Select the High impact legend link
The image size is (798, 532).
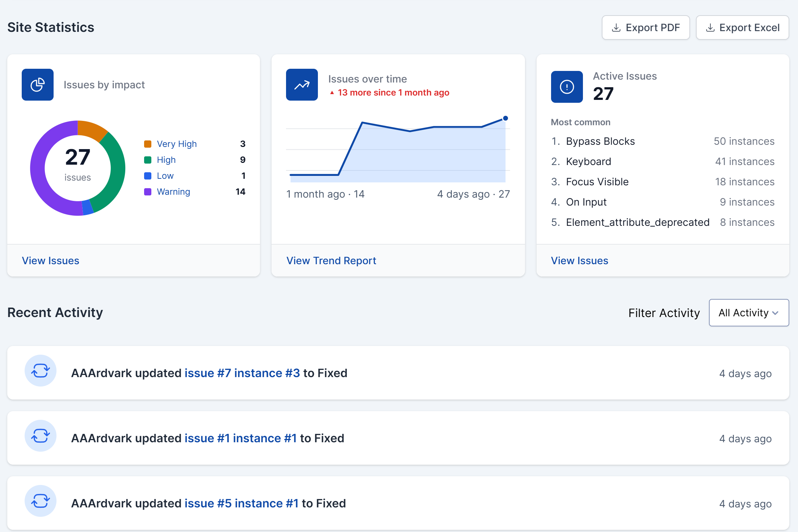(166, 160)
